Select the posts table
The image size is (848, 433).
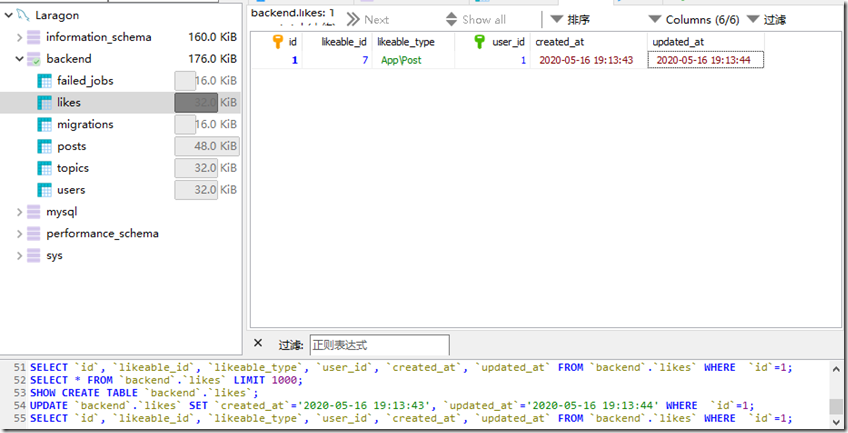[x=71, y=146]
